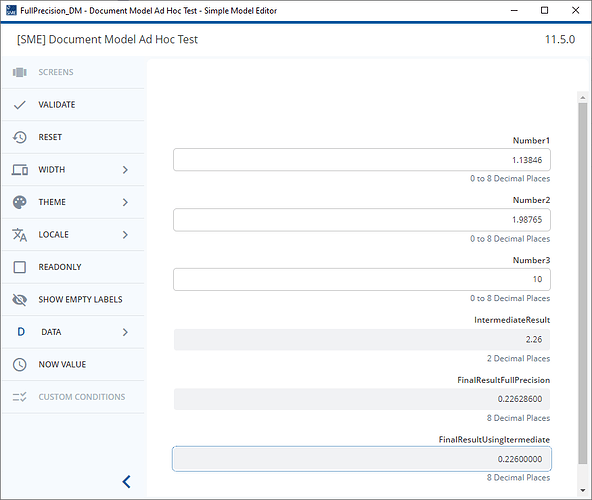The height and width of the screenshot is (500, 592).
Task: Click into the Number3 field containing 10
Action: [x=362, y=279]
